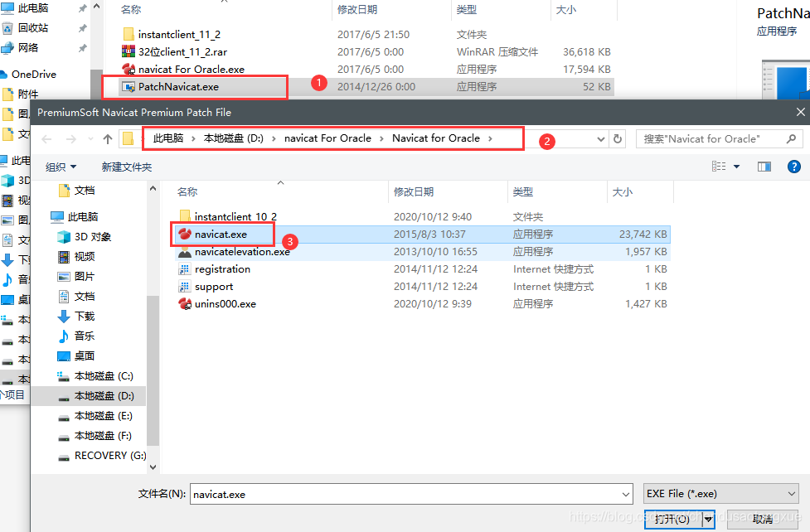This screenshot has width=810, height=532.
Task: Select navicatelevation.exe in the file list
Action: click(x=242, y=252)
